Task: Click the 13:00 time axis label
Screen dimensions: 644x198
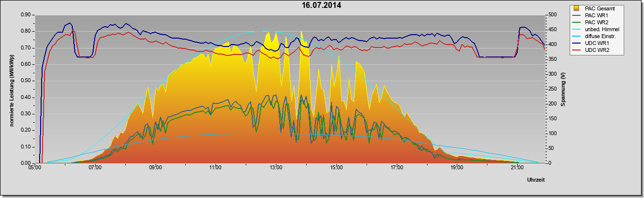Action: 276,168
